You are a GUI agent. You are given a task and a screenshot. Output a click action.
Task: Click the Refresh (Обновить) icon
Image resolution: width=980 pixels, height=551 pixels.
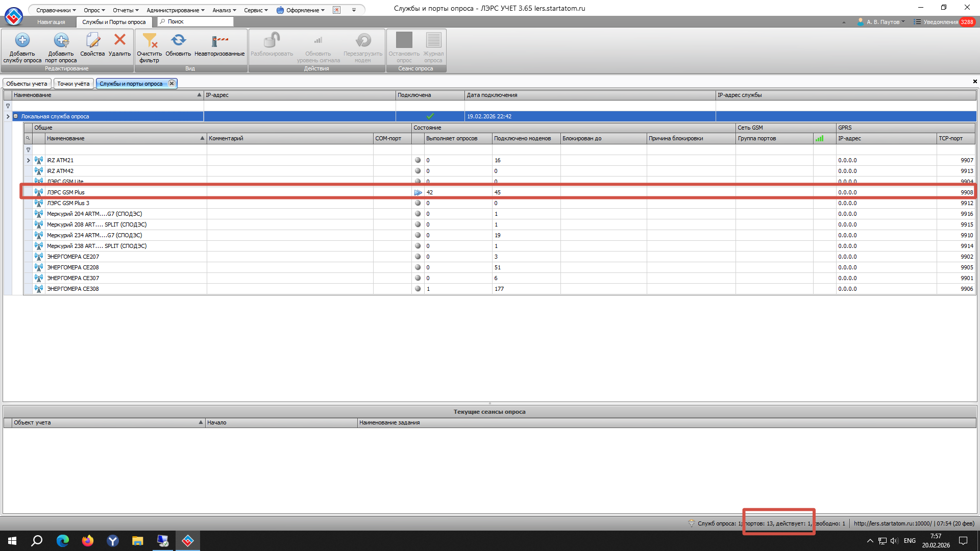pos(178,40)
